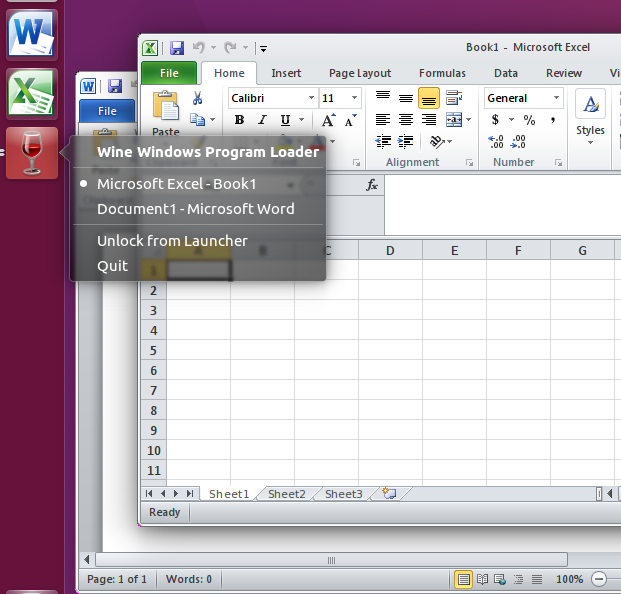
Task: Switch Word to Print Layout view
Action: pyautogui.click(x=463, y=580)
